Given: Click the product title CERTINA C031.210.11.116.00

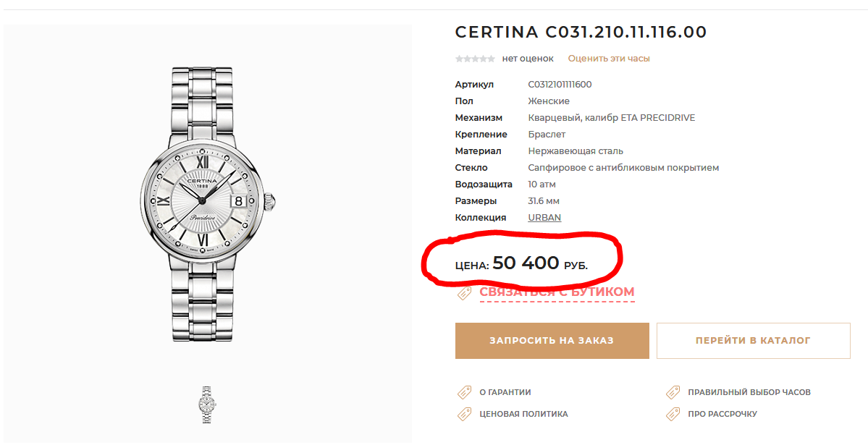Looking at the screenshot, I should [x=581, y=33].
